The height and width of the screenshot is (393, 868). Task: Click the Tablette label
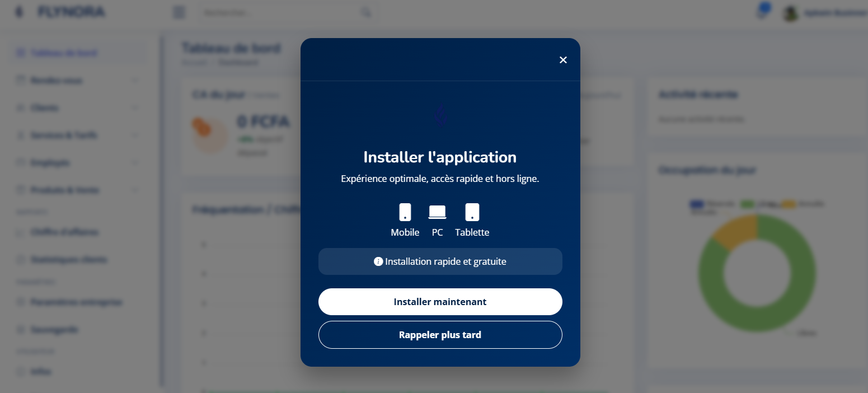[x=472, y=232]
